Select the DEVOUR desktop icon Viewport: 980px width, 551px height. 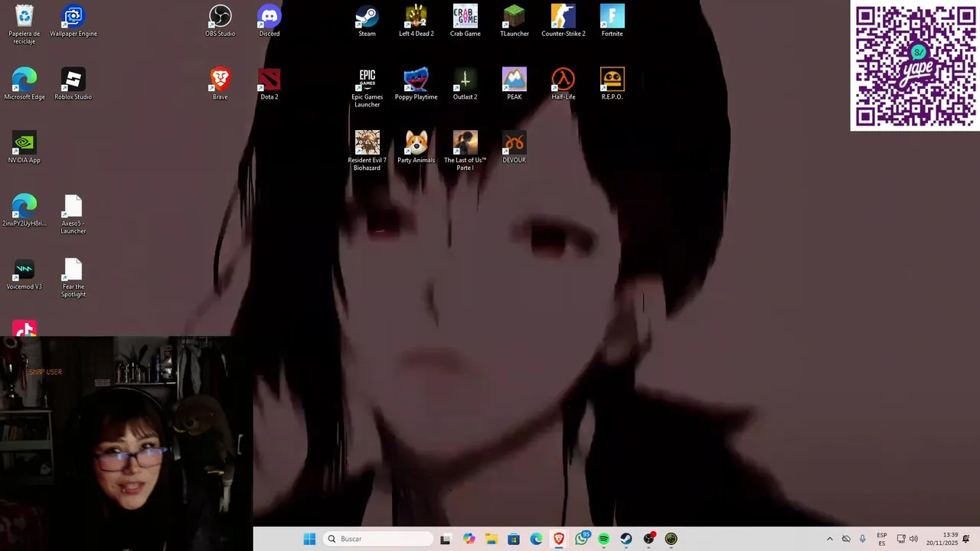tap(514, 147)
